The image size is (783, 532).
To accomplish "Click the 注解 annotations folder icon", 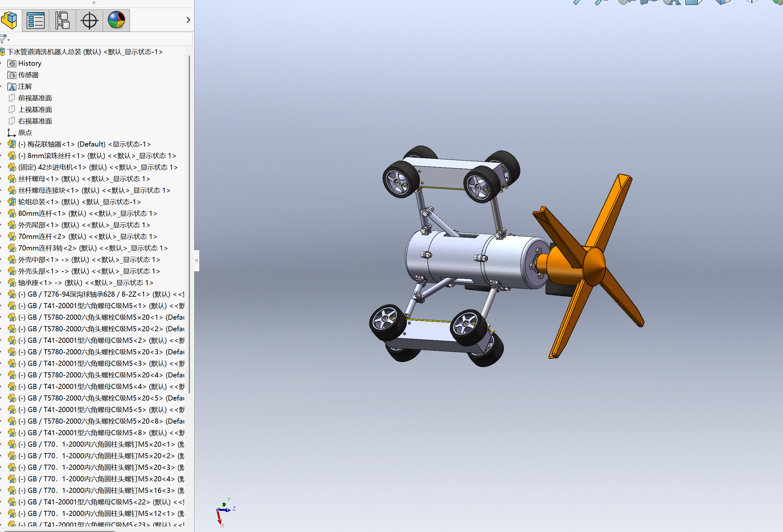I will tap(12, 87).
